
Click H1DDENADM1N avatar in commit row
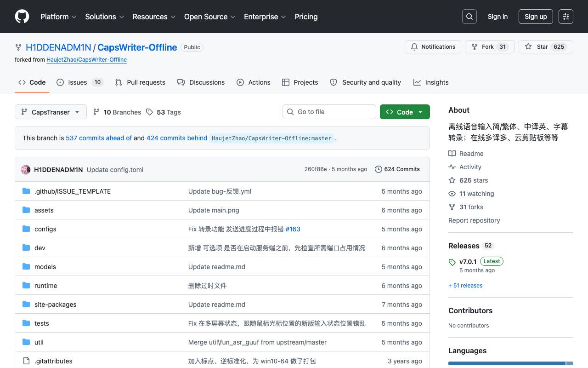click(x=26, y=170)
